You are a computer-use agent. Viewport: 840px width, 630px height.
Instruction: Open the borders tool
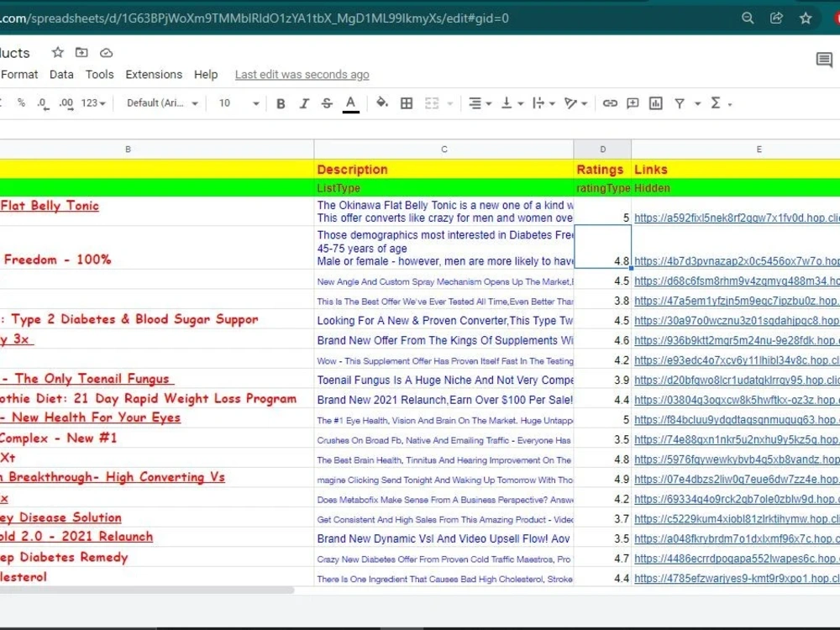tap(407, 103)
